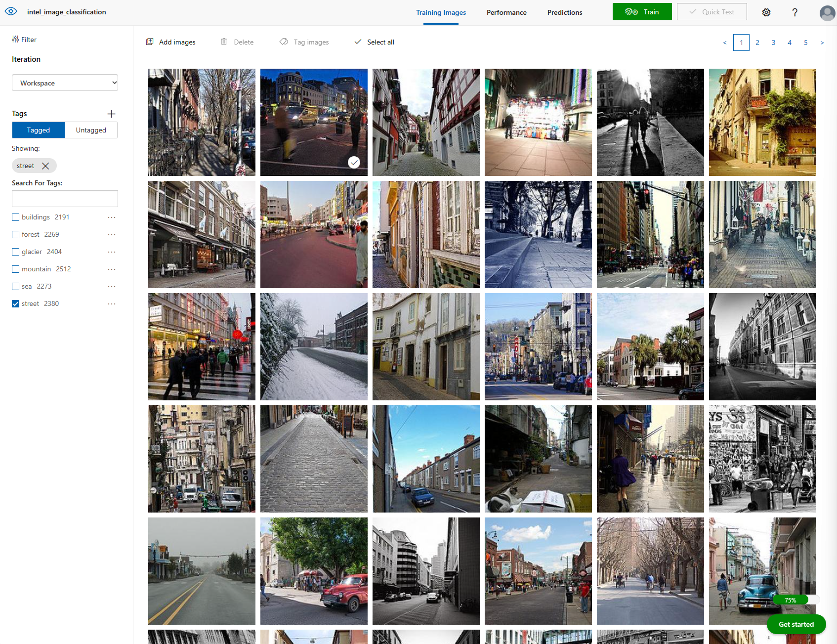837x644 pixels.
Task: Remove the street filter with the X icon
Action: (x=45, y=166)
